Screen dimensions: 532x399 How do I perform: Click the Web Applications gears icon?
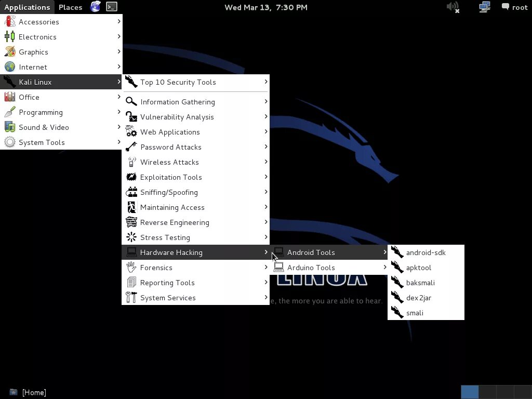click(x=131, y=132)
